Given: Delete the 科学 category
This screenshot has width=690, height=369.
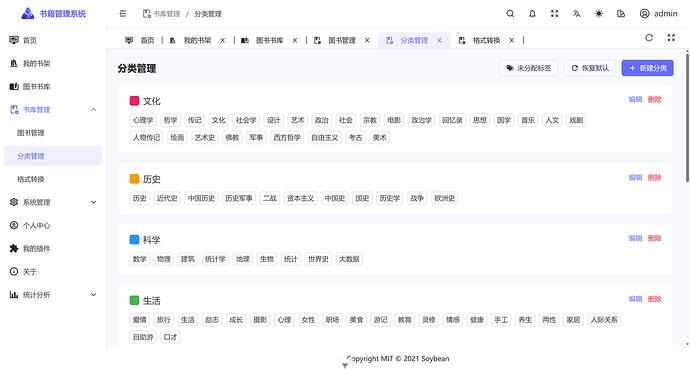Looking at the screenshot, I should (654, 238).
